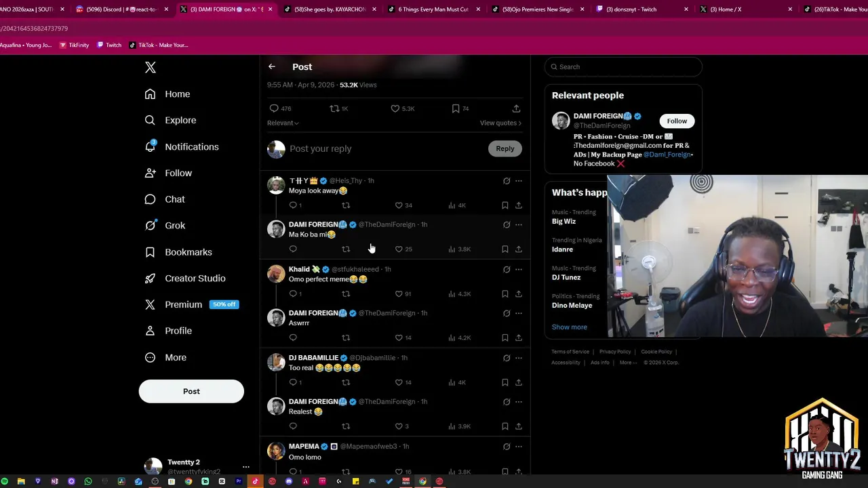The height and width of the screenshot is (488, 868).
Task: Open Chat in the sidebar
Action: (x=165, y=199)
